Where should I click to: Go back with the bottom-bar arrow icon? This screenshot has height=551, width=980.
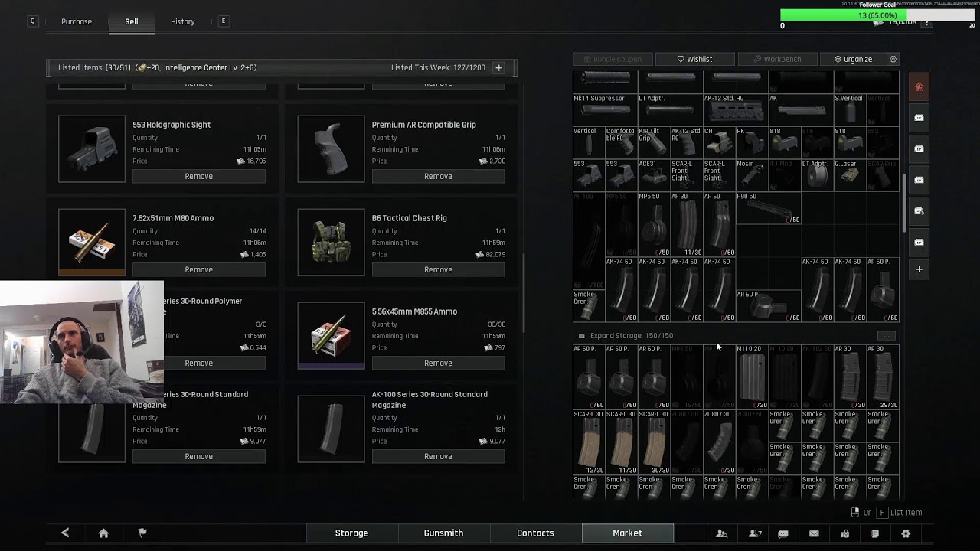tap(65, 533)
